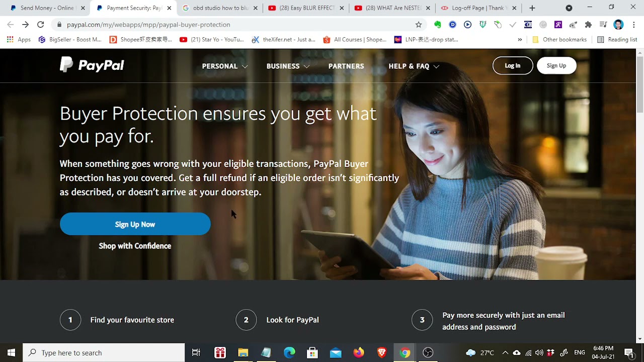Click the ENG language indicator
The width and height of the screenshot is (644, 362).
580,352
